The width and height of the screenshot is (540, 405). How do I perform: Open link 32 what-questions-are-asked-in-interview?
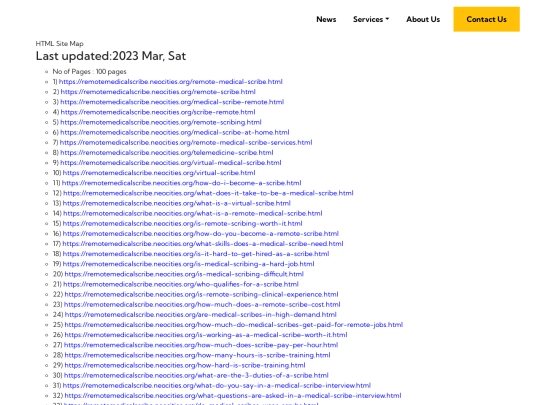[233, 395]
